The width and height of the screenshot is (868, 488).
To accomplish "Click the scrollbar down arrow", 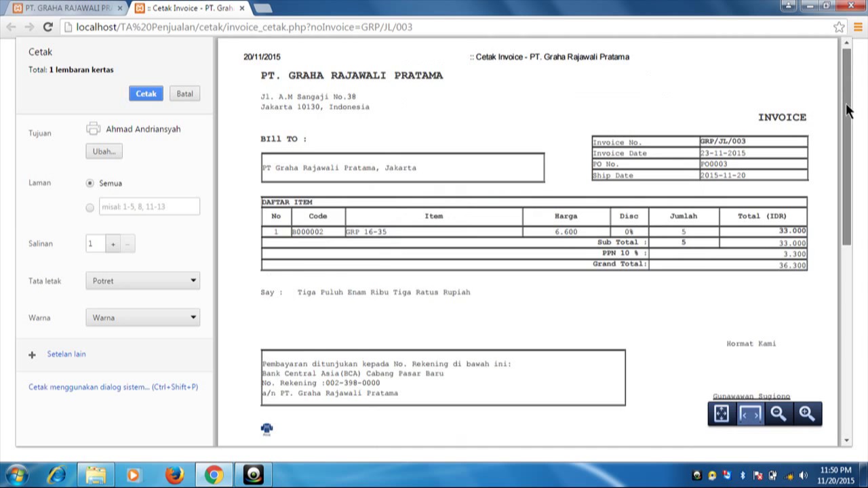I will pos(846,441).
